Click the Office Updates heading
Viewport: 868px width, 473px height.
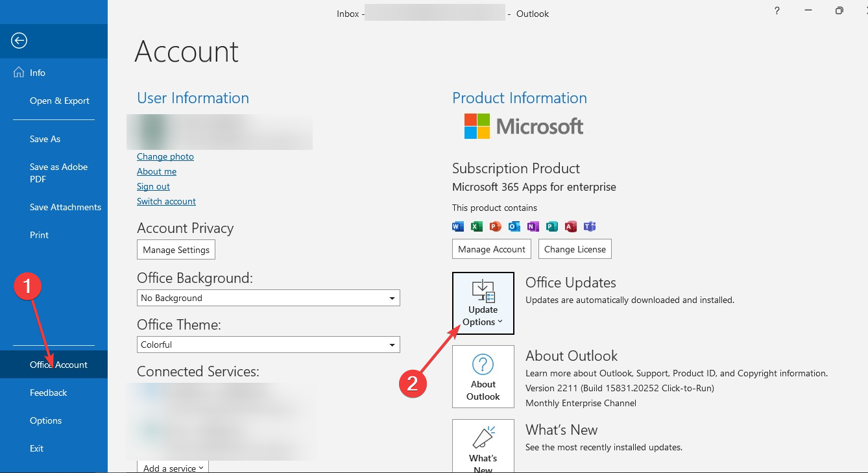pos(571,283)
